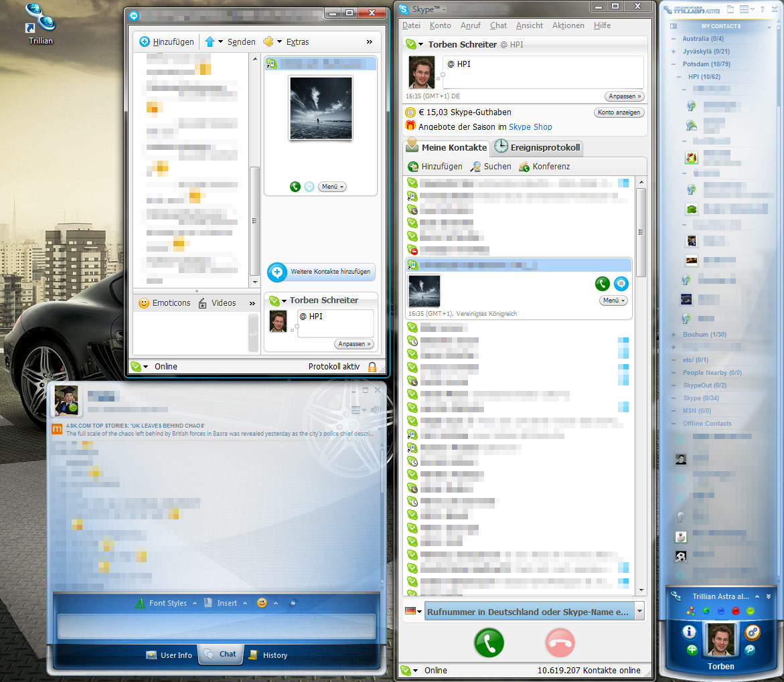
Task: Call the selected contact in Skype contact list
Action: 603,284
